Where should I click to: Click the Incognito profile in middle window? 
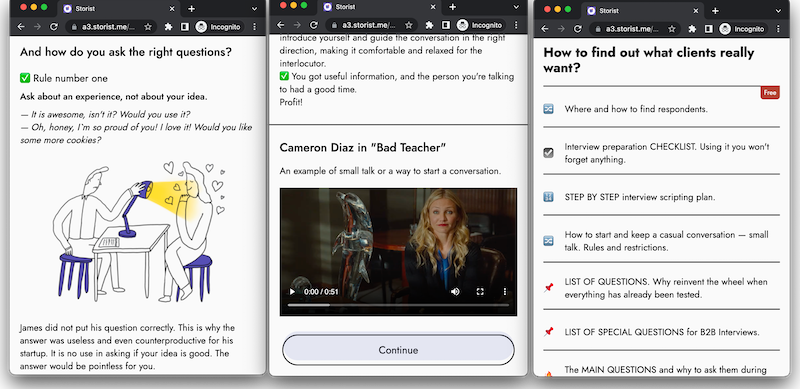click(480, 25)
